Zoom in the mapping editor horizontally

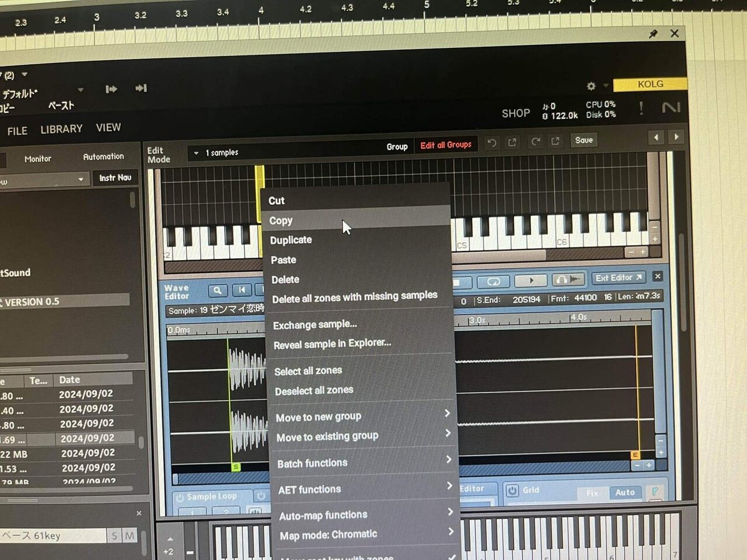coord(643,252)
